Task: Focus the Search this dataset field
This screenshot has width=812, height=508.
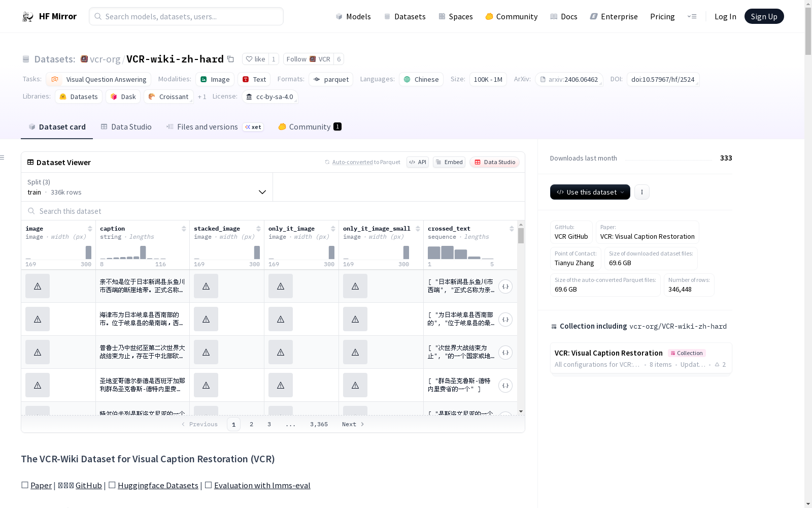Action: pos(273,211)
